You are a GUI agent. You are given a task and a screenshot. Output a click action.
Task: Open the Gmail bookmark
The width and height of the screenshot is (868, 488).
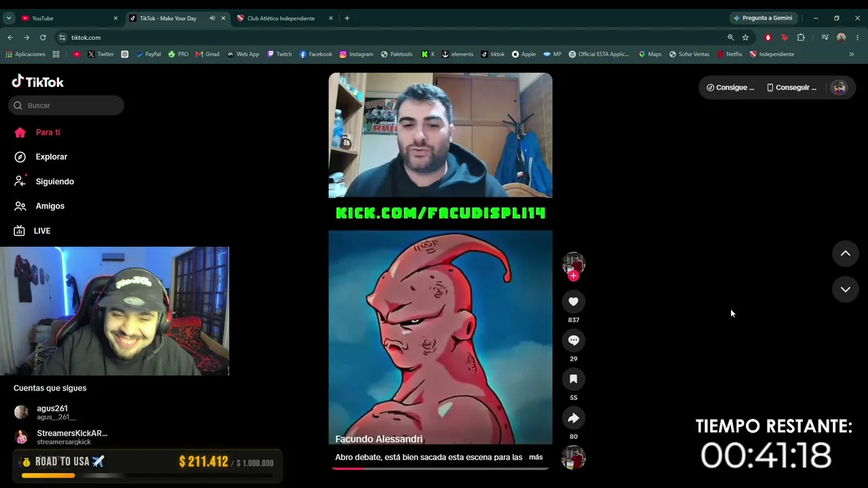click(x=208, y=54)
